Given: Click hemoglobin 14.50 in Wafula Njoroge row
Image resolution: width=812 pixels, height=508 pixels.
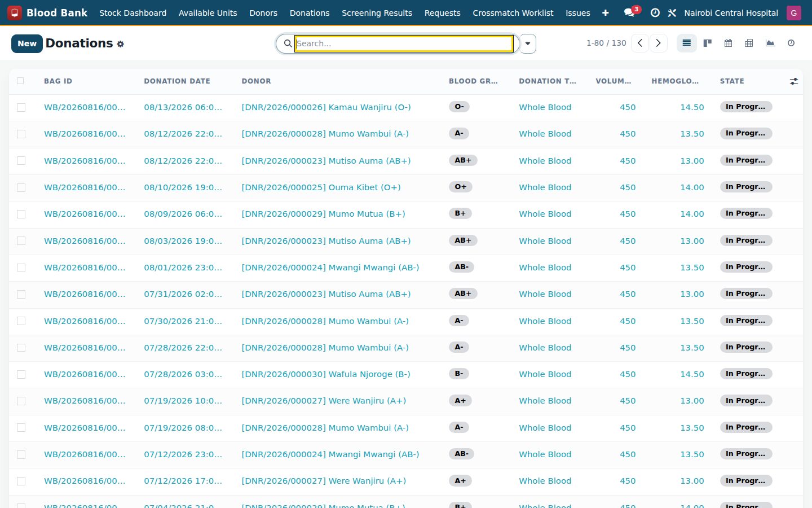Looking at the screenshot, I should point(692,374).
